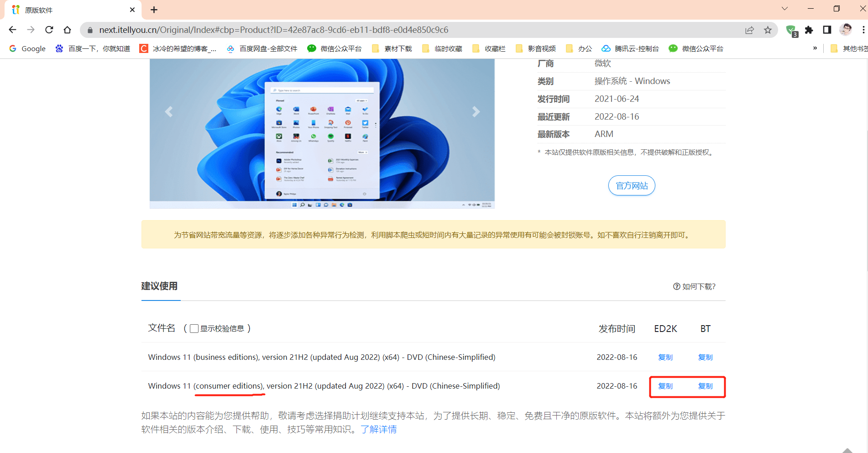
Task: Go back to the previous page
Action: (x=12, y=30)
